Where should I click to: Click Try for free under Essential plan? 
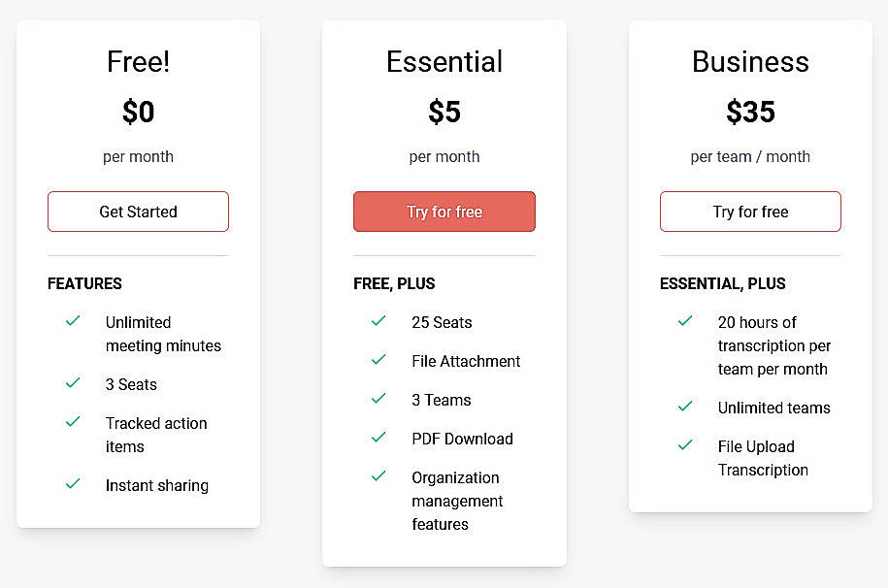pyautogui.click(x=444, y=212)
